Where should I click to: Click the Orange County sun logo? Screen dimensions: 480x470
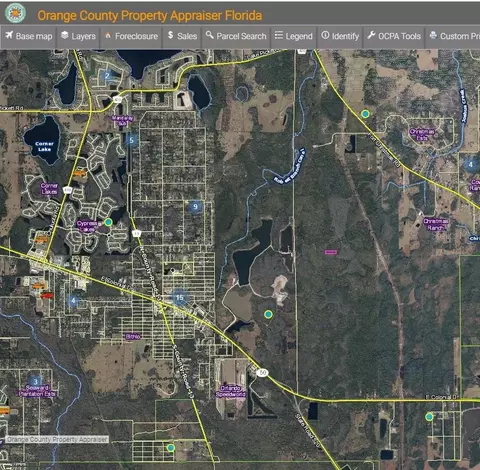point(15,13)
